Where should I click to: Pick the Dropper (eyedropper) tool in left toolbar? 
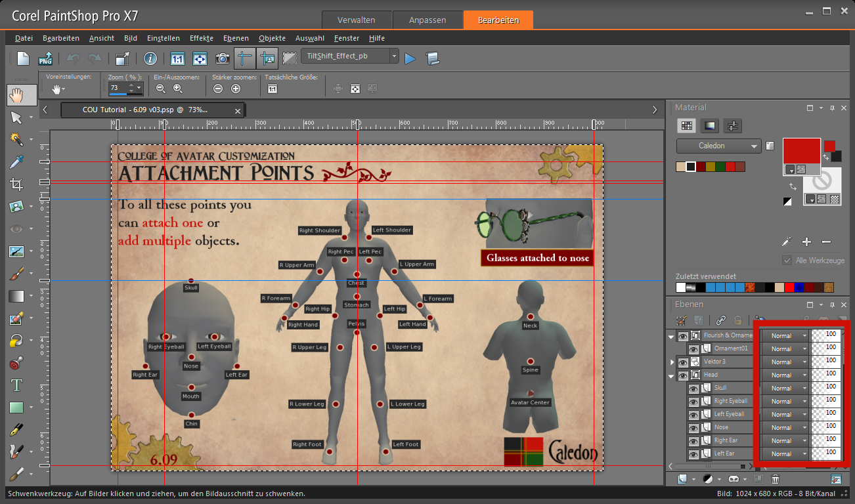click(16, 161)
